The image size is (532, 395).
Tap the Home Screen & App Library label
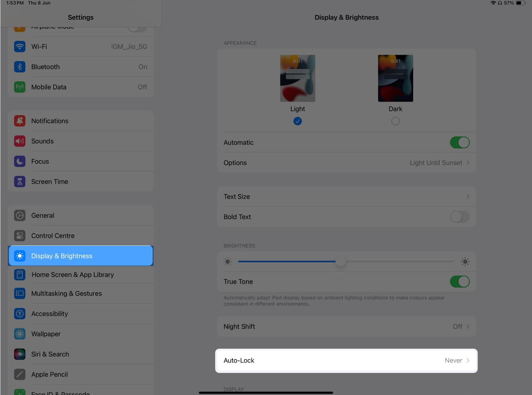click(73, 275)
